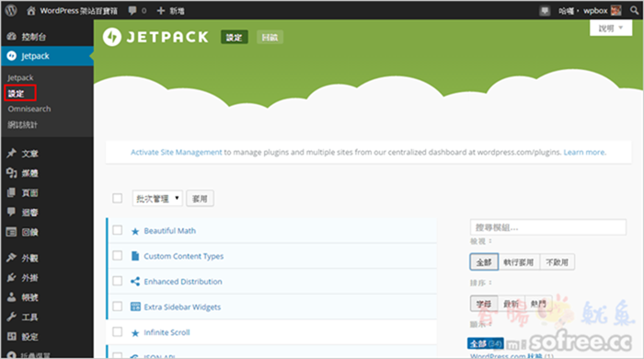Click the module search input field
Image resolution: width=644 pixels, height=359 pixels.
click(x=548, y=227)
